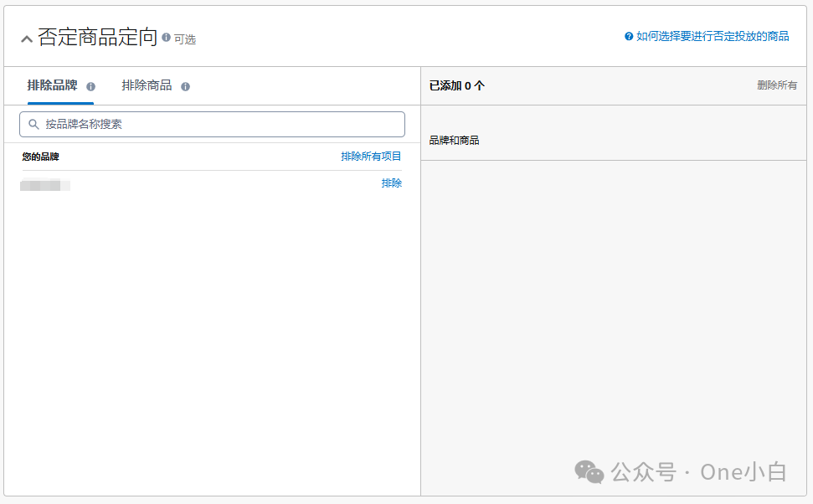
Task: Click the 否定商品定向 section title
Action: [98, 38]
